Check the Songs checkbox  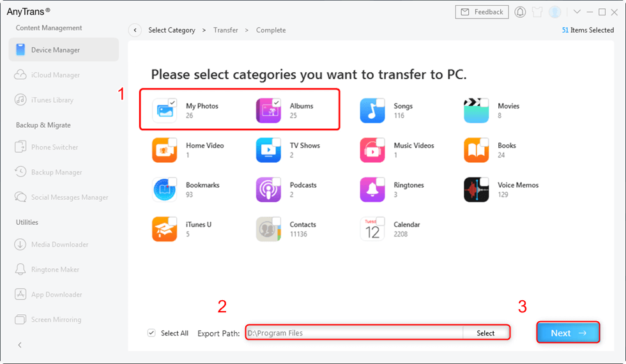point(380,103)
